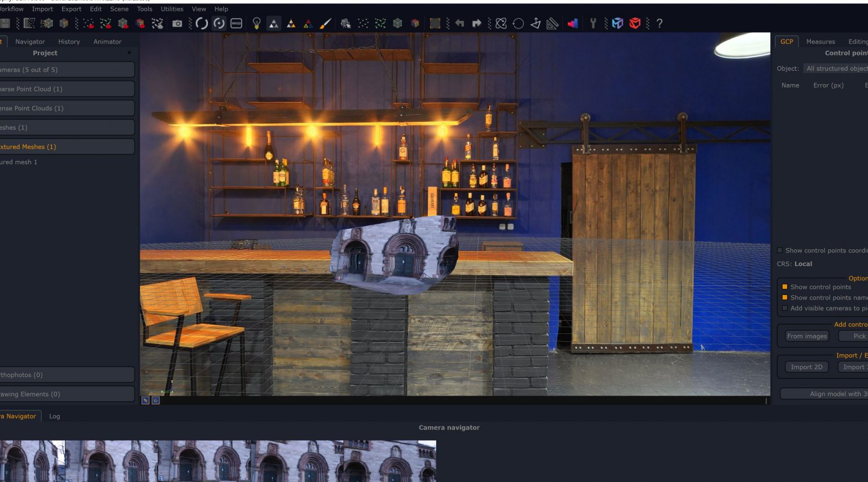868x482 pixels.
Task: Toggle scene lighting with the lightbulb icon
Action: 257,23
